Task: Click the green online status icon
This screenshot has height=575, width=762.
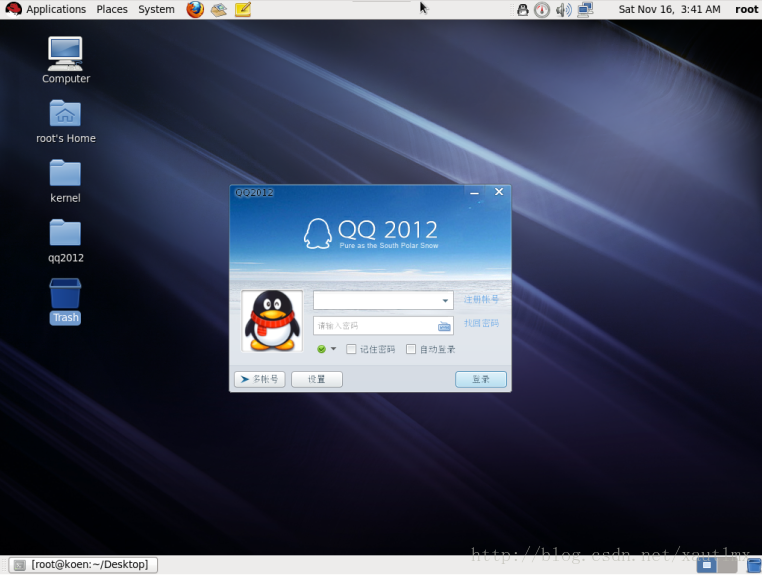Action: (321, 349)
